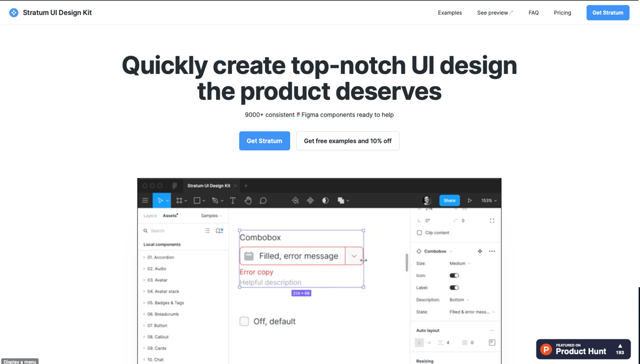The width and height of the screenshot is (640, 364).
Task: Expand the 07. Button component list item
Action: coord(159,325)
